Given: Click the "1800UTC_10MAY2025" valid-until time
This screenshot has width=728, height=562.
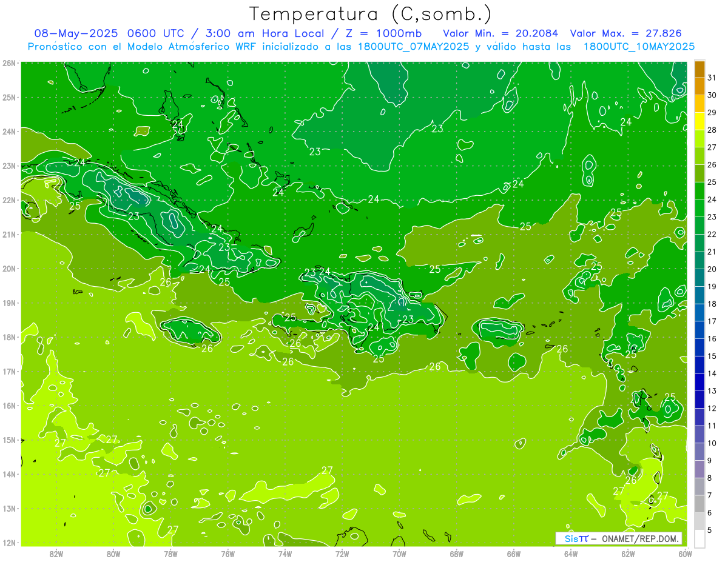Looking at the screenshot, I should (x=639, y=46).
